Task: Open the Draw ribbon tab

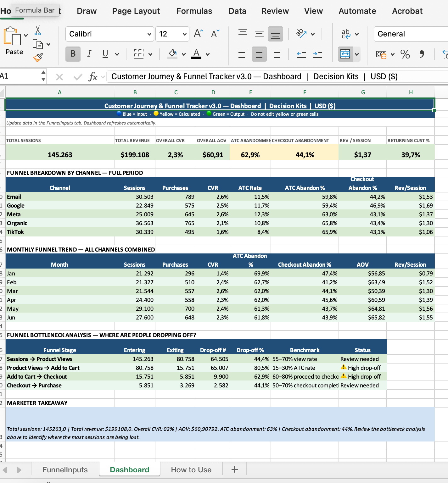Action: click(87, 11)
